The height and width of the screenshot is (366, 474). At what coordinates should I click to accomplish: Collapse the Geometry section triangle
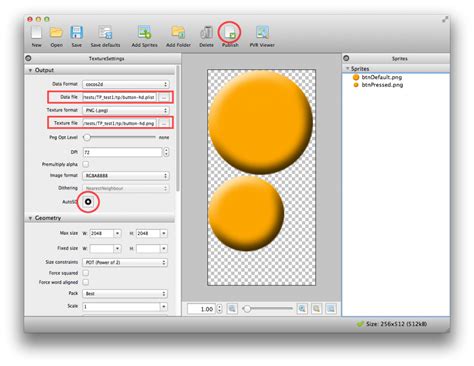tap(30, 218)
